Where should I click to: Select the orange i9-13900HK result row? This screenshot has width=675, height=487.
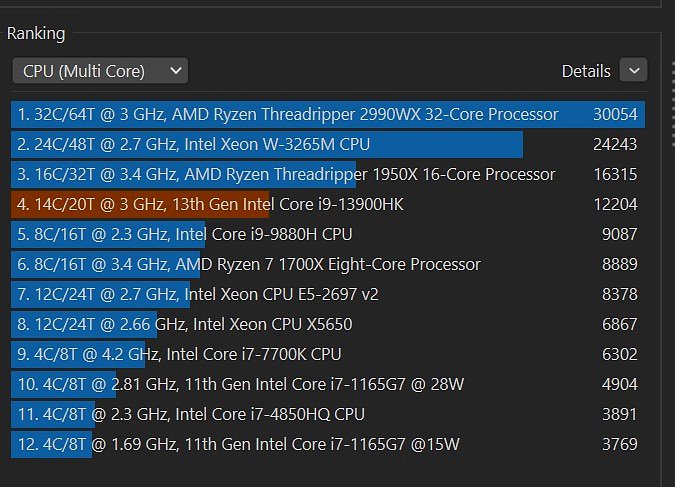328,204
